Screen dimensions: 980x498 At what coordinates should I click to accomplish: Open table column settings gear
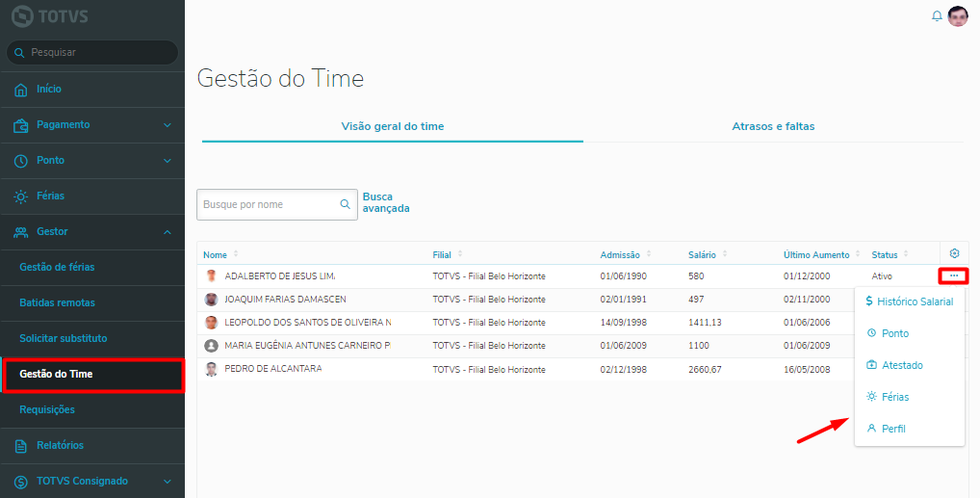954,253
